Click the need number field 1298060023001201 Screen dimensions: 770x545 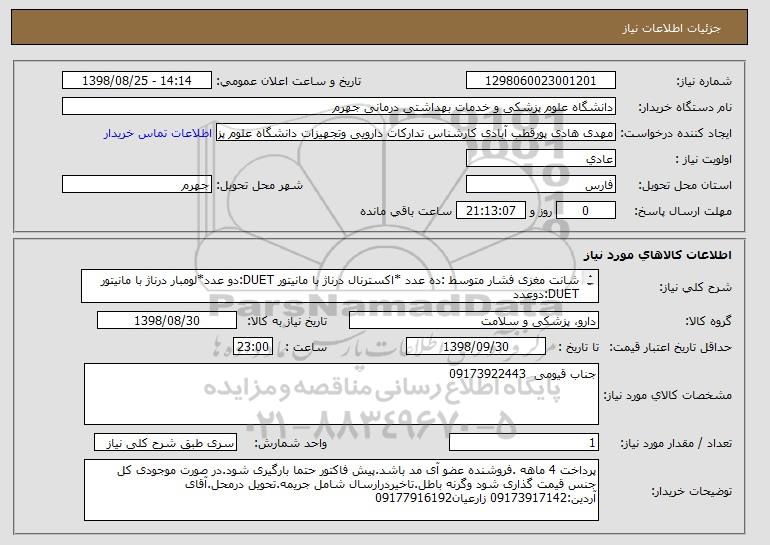click(541, 81)
